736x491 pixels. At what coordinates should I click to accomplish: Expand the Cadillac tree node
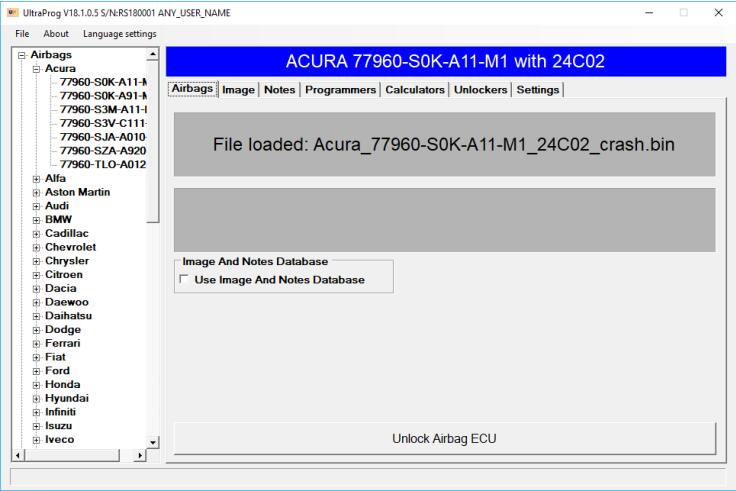(36, 234)
